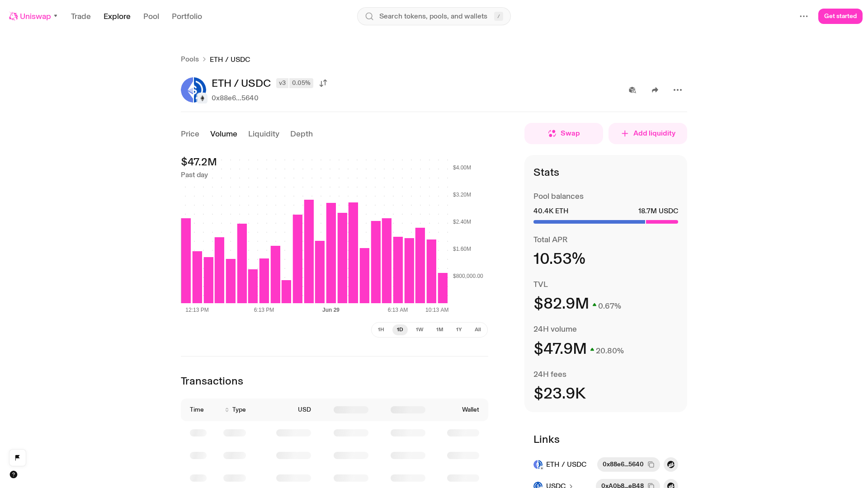Open the Type column filter in Transactions
The width and height of the screenshot is (868, 488).
pyautogui.click(x=236, y=410)
